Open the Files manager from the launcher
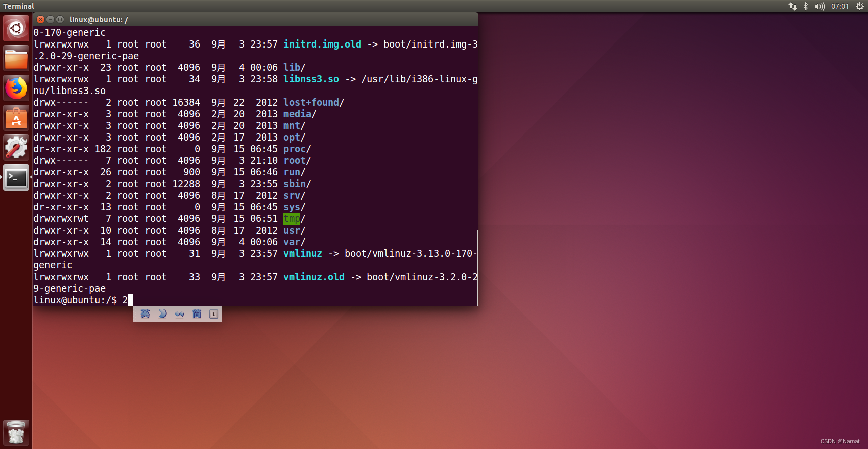This screenshot has height=449, width=868. 16,58
